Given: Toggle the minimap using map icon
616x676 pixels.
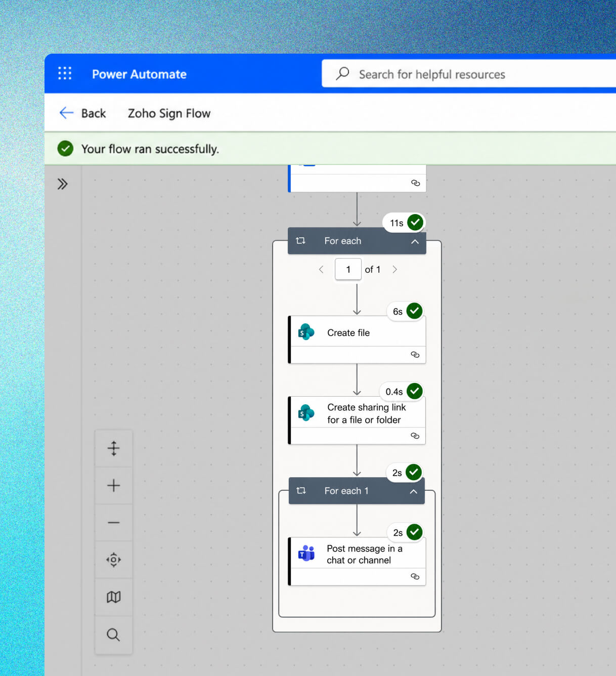Looking at the screenshot, I should click(x=114, y=597).
